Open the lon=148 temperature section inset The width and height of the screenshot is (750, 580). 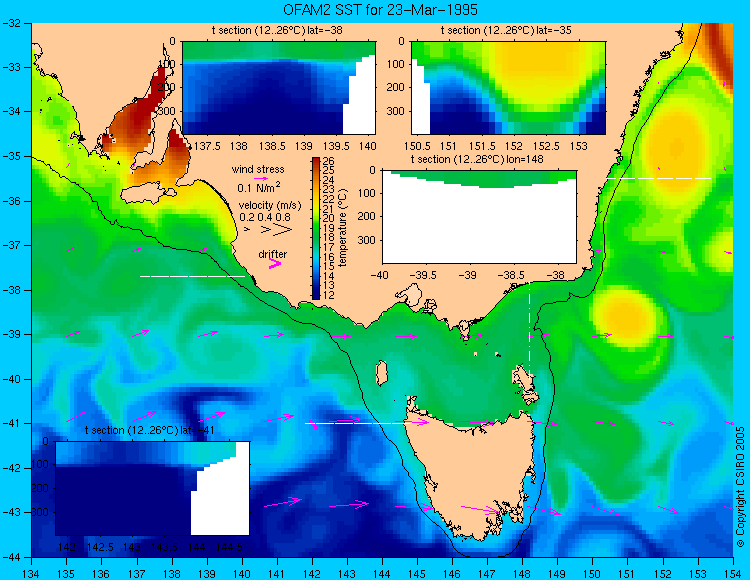click(x=479, y=217)
